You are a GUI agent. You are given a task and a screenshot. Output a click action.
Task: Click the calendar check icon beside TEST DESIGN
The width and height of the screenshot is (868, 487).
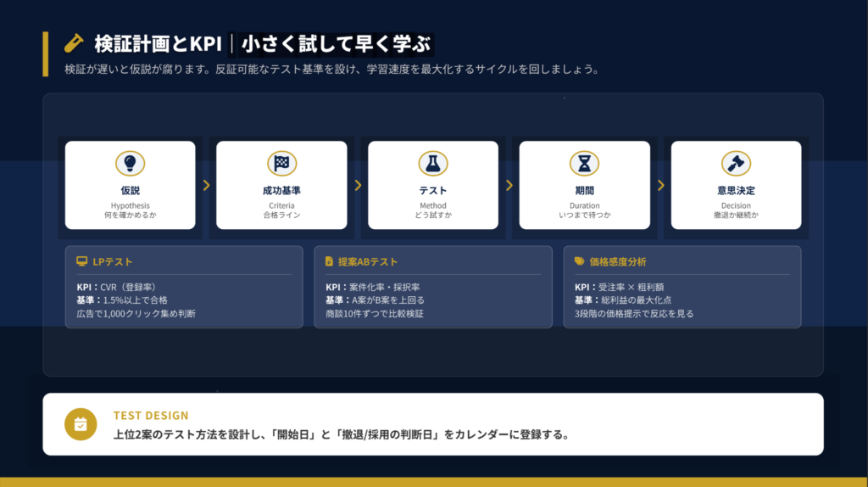pos(81,424)
